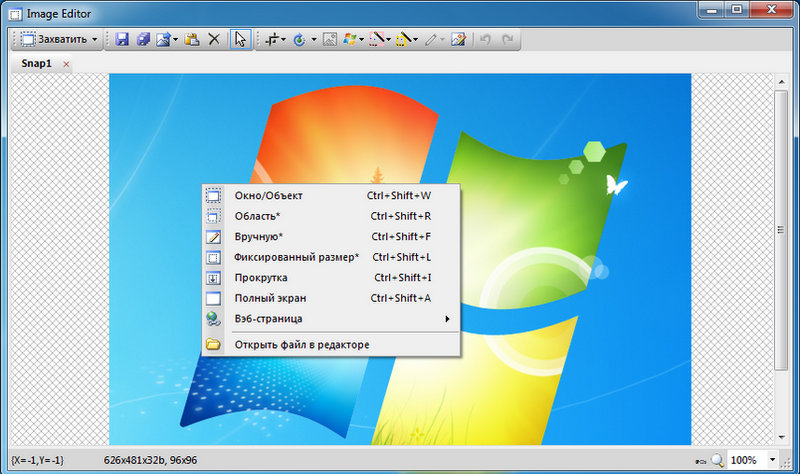Switch to the Snap1 tab
This screenshot has width=800, height=474.
click(x=36, y=64)
